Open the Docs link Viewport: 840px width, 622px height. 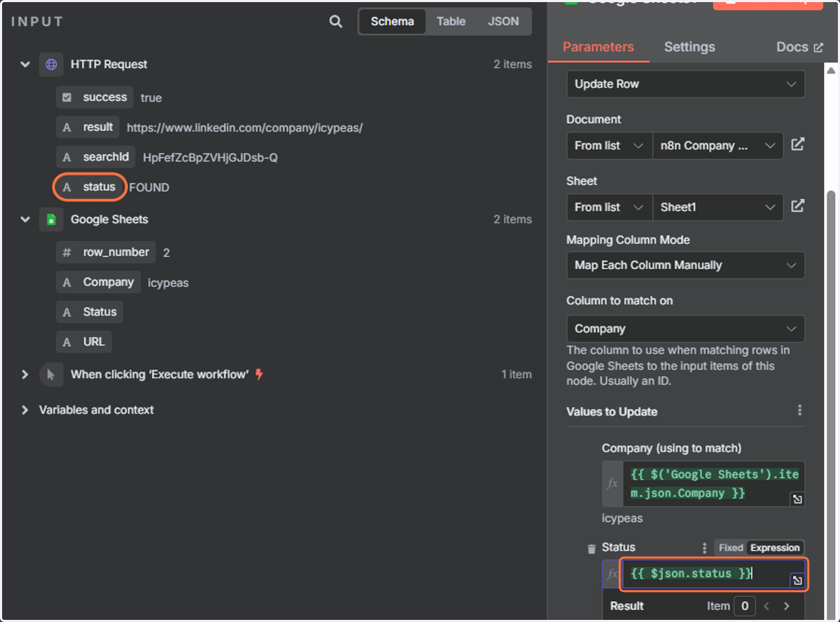[x=800, y=47]
